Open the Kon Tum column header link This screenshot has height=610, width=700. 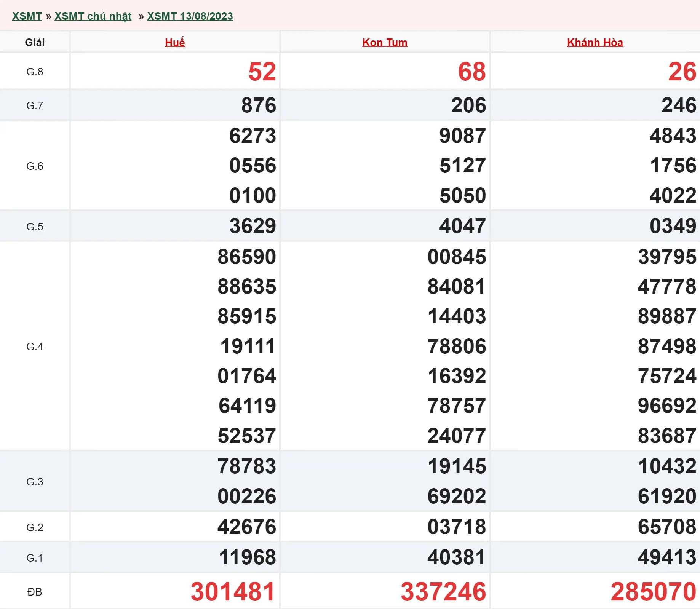click(385, 42)
